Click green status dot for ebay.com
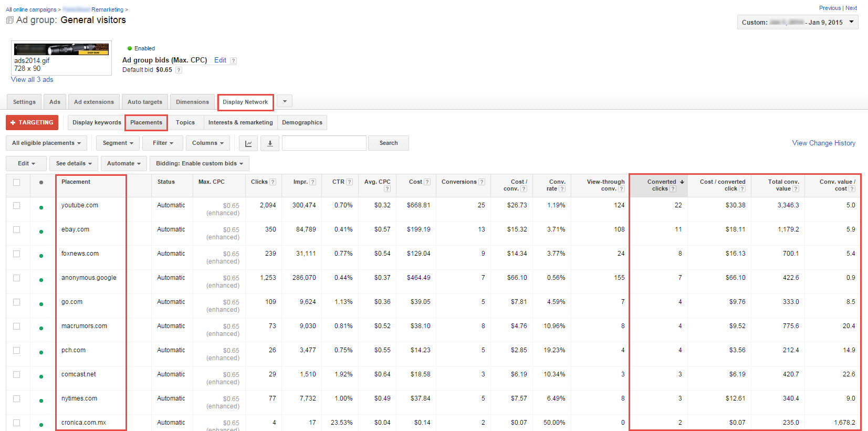Screen dimensions: 868x431 pyautogui.click(x=41, y=232)
